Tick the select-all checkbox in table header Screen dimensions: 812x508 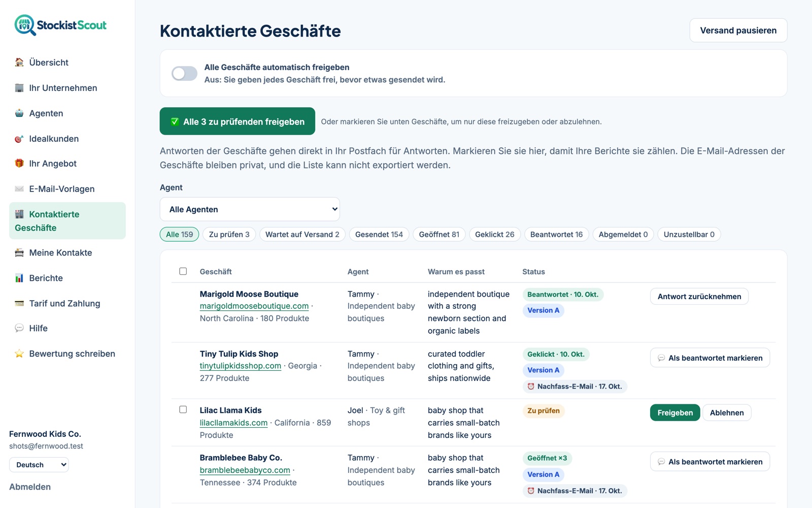[183, 271]
